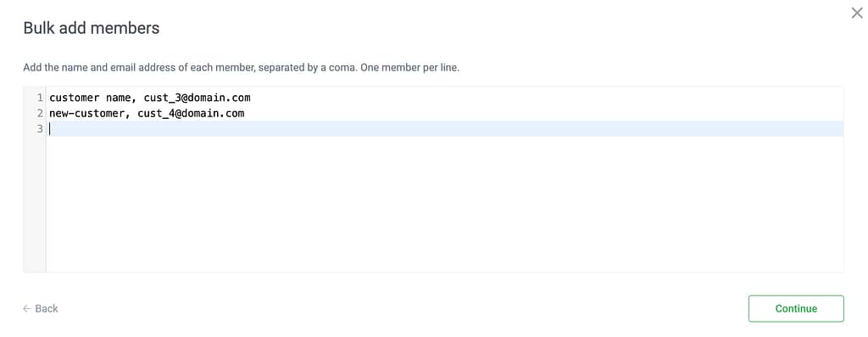
Task: Click the word "name" on line 1
Action: [x=119, y=98]
